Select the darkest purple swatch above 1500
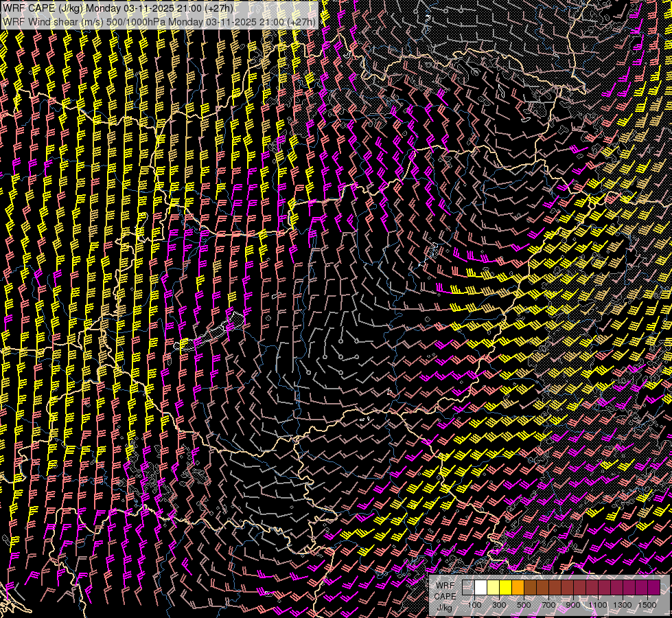This screenshot has height=618, width=672. pyautogui.click(x=653, y=587)
